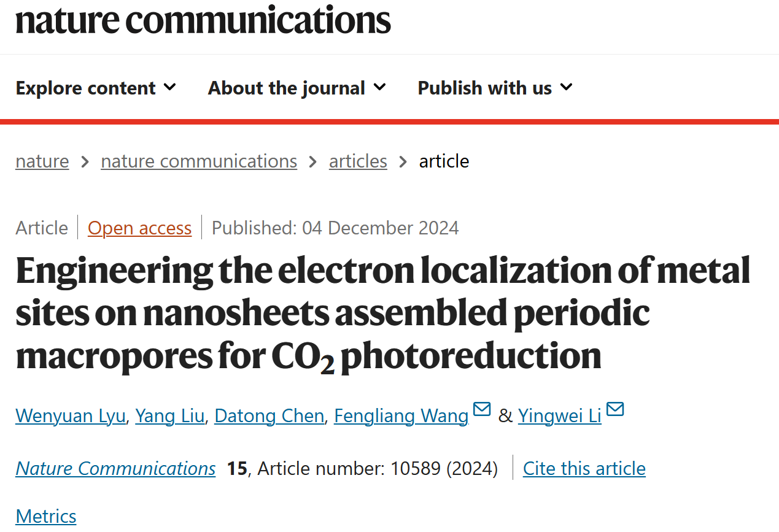This screenshot has height=532, width=779.
Task: Click the Publish with us chevron arrow
Action: (x=567, y=88)
